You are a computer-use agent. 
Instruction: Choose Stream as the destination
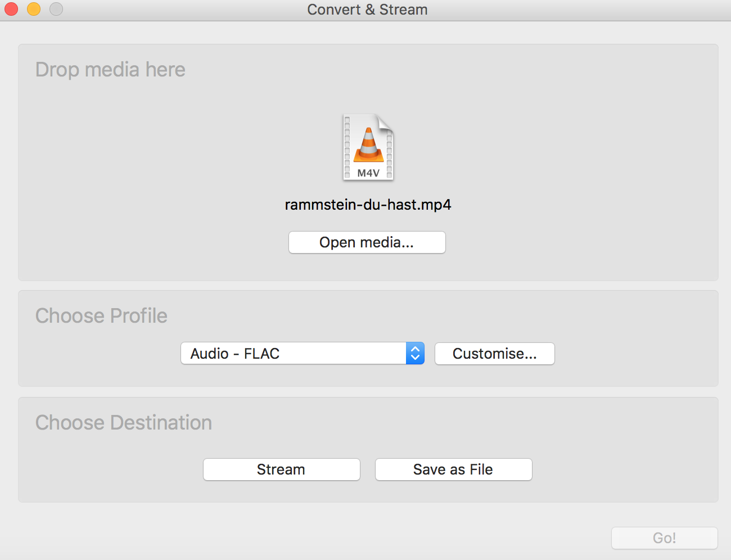tap(281, 469)
